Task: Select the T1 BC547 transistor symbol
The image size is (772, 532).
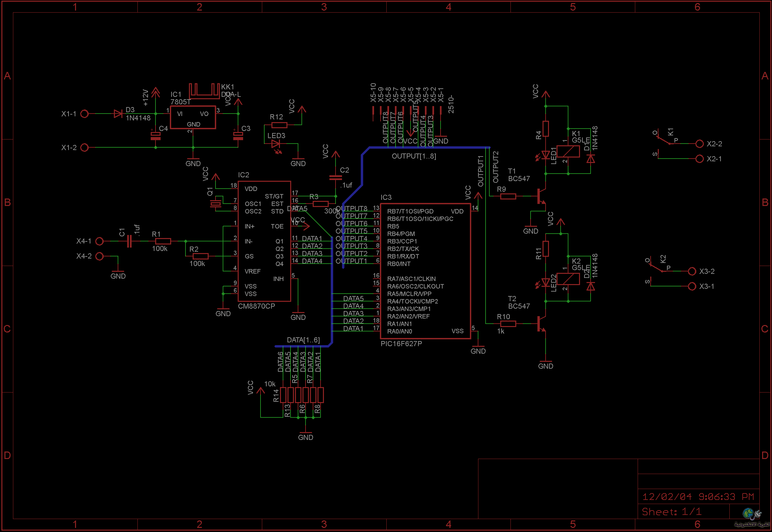Action: (541, 196)
